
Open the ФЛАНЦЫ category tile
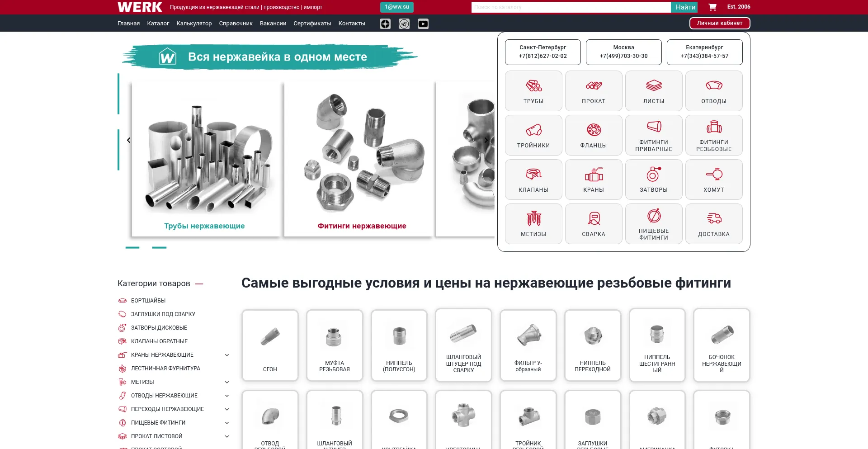coord(593,135)
